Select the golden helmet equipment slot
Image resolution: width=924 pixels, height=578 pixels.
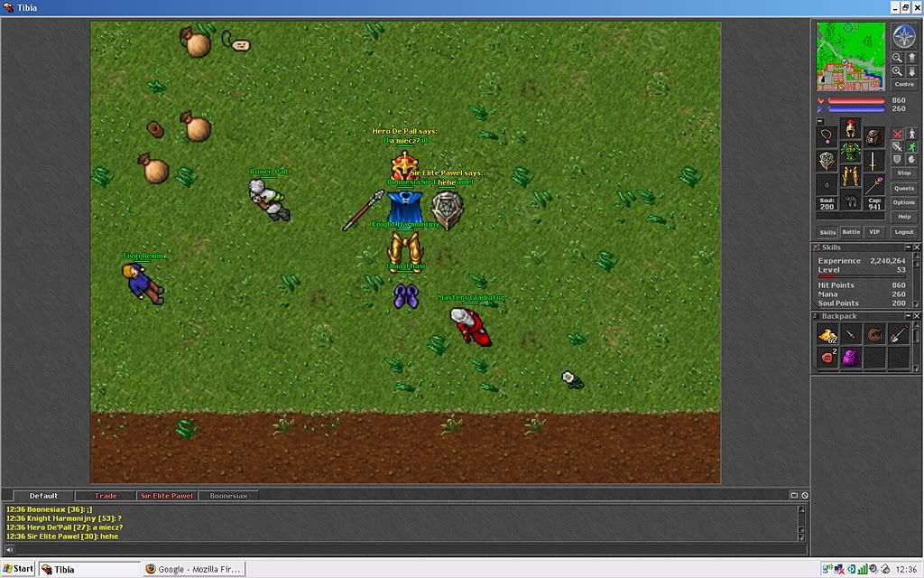click(850, 128)
